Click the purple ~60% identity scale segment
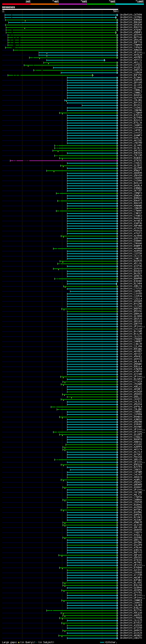Image resolution: width=146 pixels, height=644 pixels. point(73,4)
